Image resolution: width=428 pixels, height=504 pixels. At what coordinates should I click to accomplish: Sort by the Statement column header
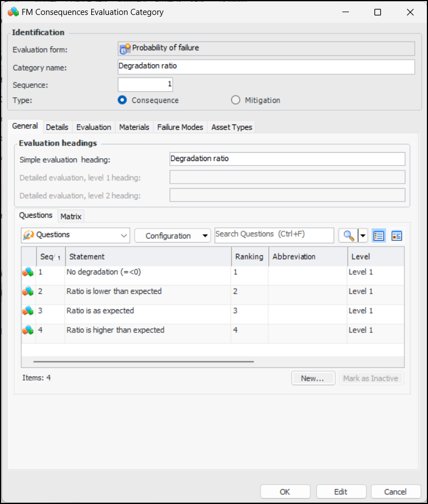pyautogui.click(x=148, y=257)
